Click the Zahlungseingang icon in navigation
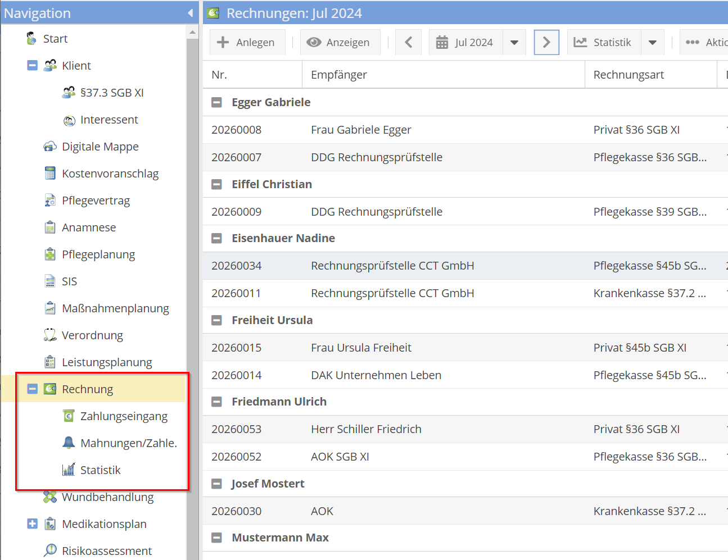This screenshot has width=728, height=560. [69, 416]
